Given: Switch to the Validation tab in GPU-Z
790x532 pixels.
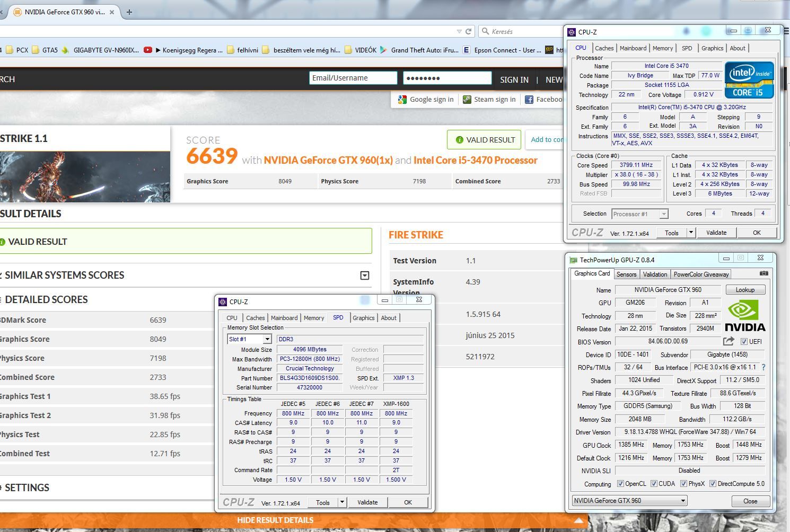Looking at the screenshot, I should tap(655, 274).
